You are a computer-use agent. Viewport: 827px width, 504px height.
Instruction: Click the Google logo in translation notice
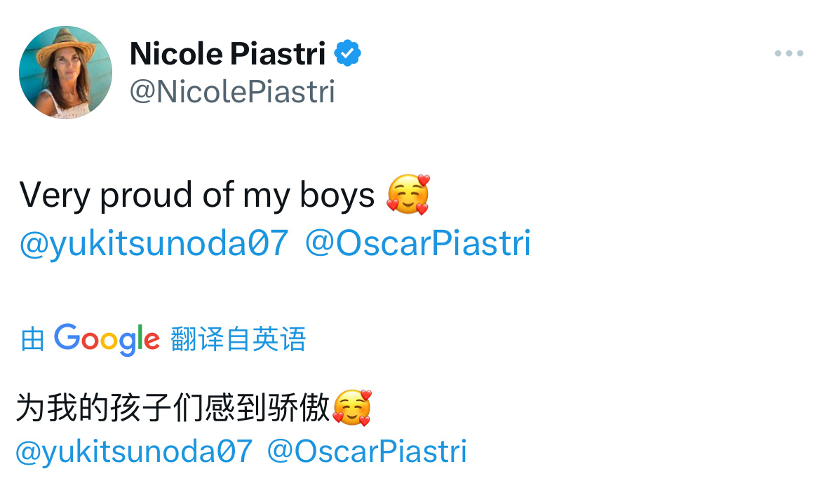(x=107, y=339)
